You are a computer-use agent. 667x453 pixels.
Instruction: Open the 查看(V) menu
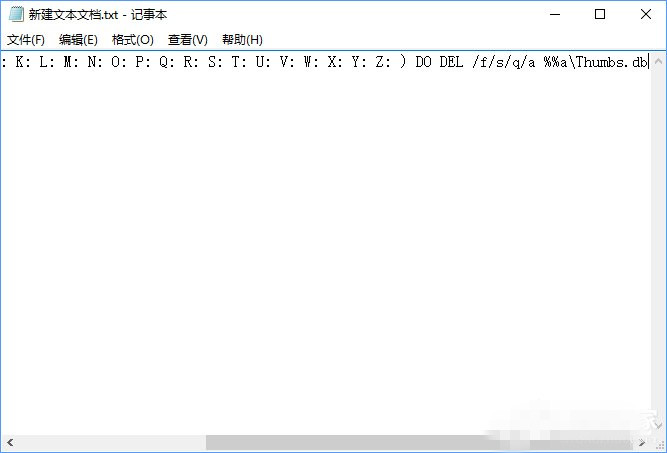pyautogui.click(x=187, y=40)
